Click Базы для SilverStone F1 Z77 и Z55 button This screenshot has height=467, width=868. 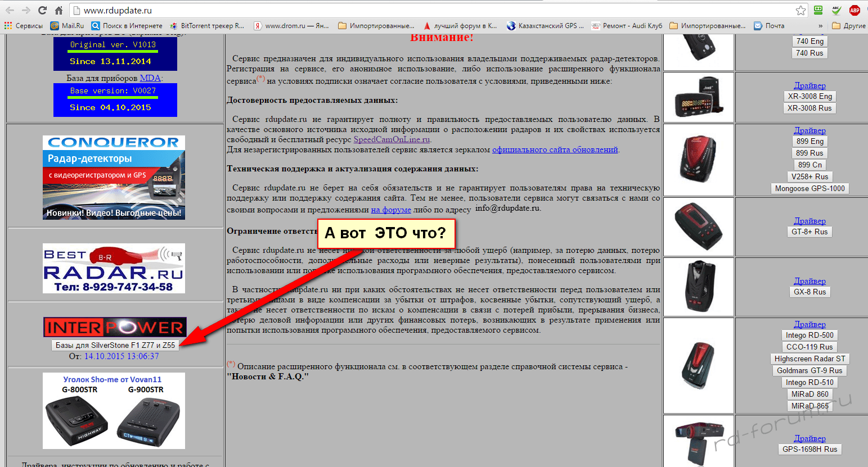click(115, 345)
